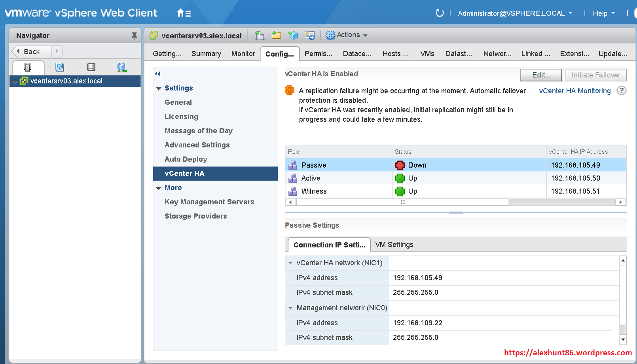
Task: Collapse the Settings group in sidebar
Action: (x=159, y=89)
